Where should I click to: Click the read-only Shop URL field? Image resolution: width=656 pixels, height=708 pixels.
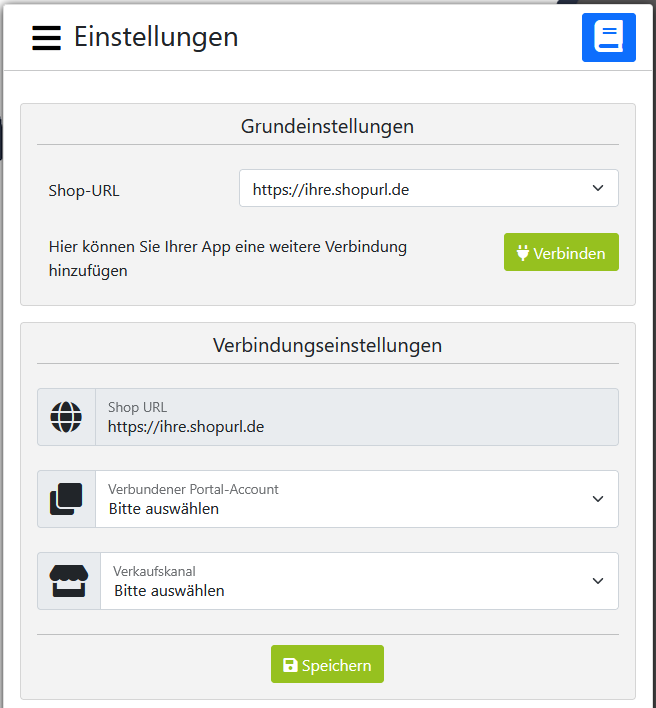pos(357,417)
